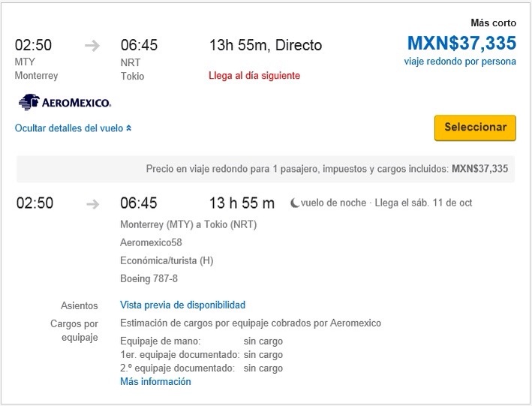Click the arrow icon in the flight details row
This screenshot has width=532, height=406.
92,204
